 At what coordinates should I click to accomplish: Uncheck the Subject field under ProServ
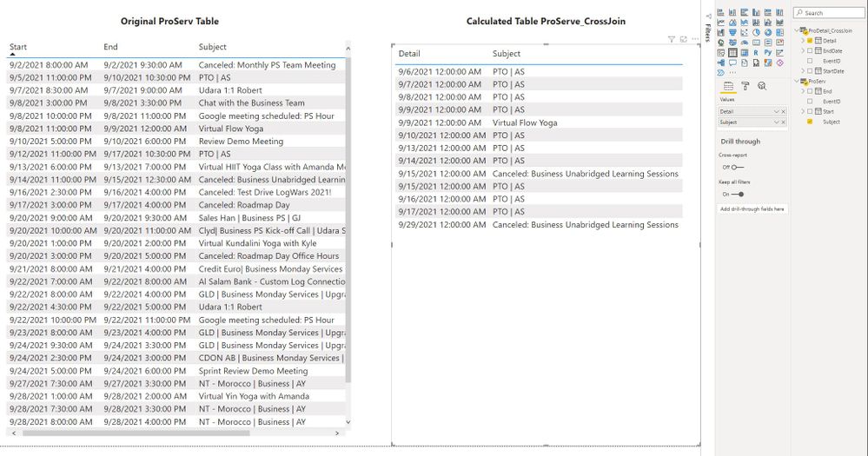[811, 122]
